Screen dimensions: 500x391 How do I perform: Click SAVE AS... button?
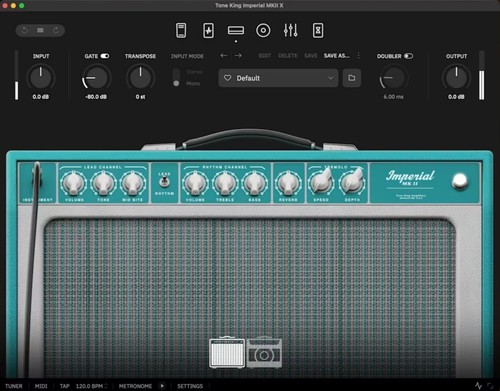[337, 56]
